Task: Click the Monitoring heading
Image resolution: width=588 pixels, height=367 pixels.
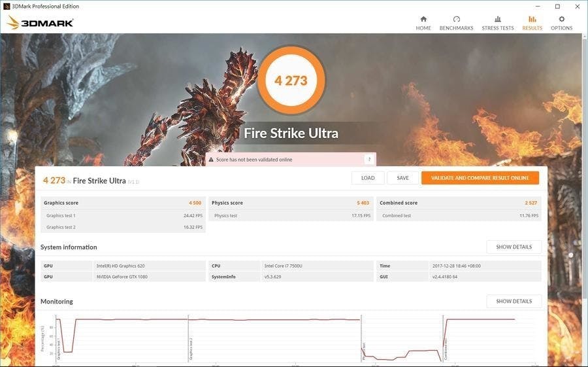Action: pos(57,302)
